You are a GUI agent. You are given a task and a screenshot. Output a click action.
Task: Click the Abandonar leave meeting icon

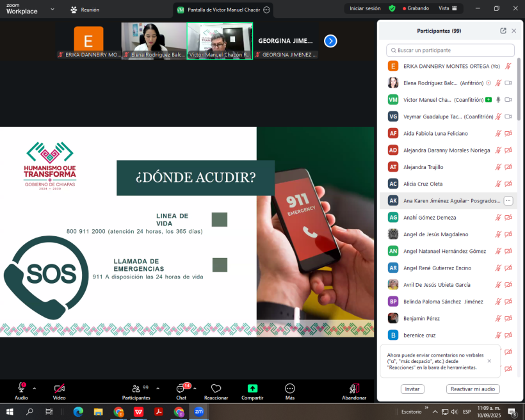click(x=353, y=389)
